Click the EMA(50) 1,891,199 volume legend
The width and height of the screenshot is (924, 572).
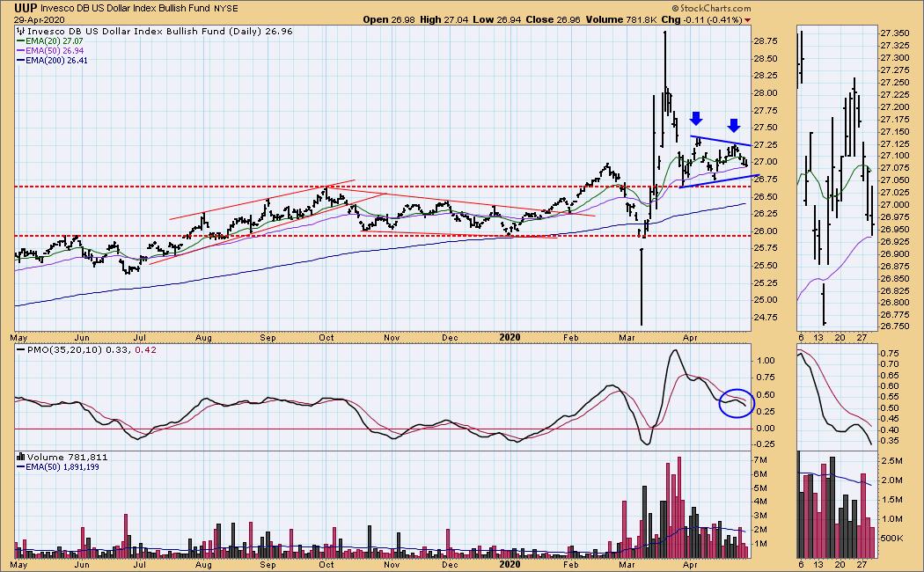tap(58, 467)
